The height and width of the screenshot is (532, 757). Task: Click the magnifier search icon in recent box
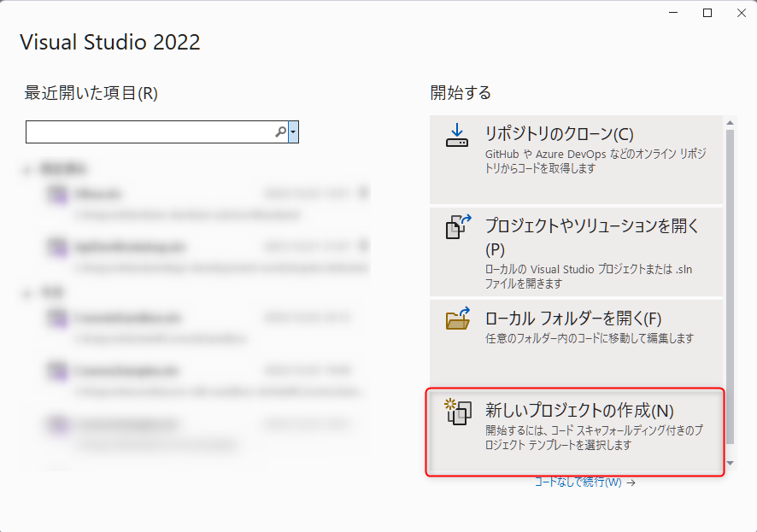(280, 132)
